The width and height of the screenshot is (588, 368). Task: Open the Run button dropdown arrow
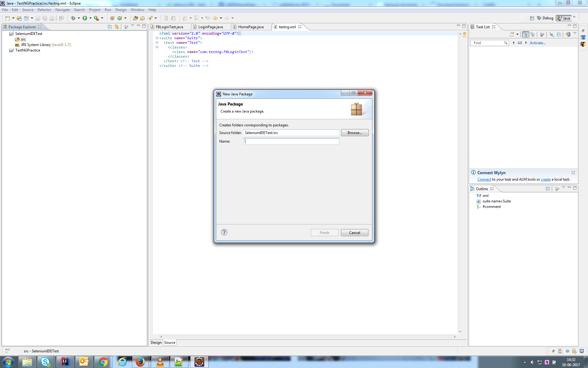90,18
